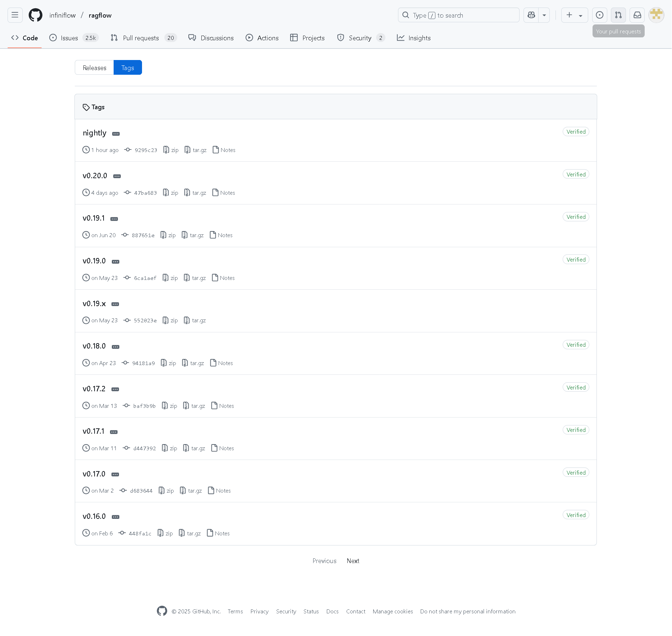Open your pull requests icon
The image size is (672, 636).
point(618,15)
